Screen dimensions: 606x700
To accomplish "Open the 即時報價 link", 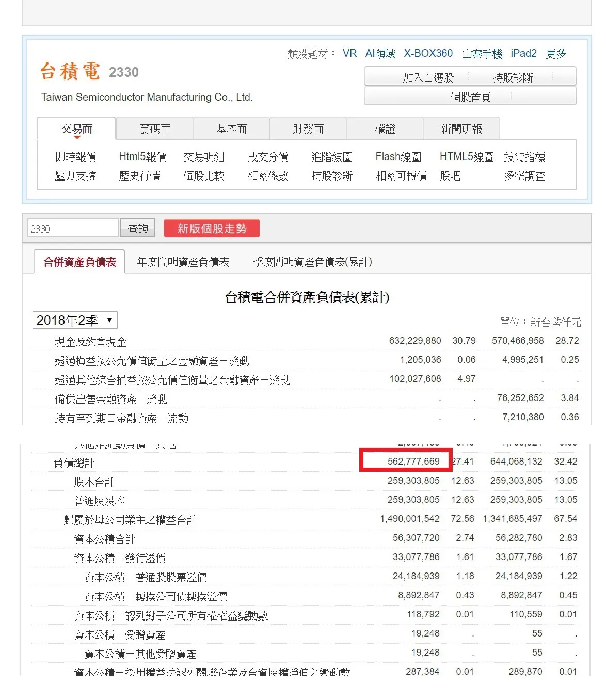I will click(x=76, y=157).
